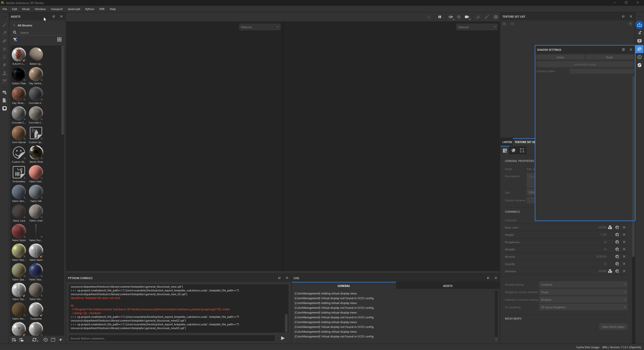Toggle solo texture set visibility eye
Screen dimensions: 644x350
tap(512, 24)
